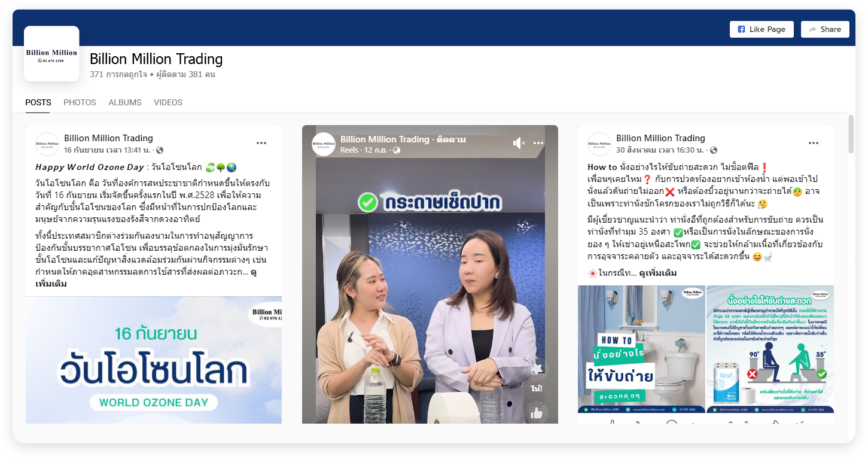
Task: Open the HOW TO toilet photo on the 30 สิงหาคม post
Action: tap(641, 349)
